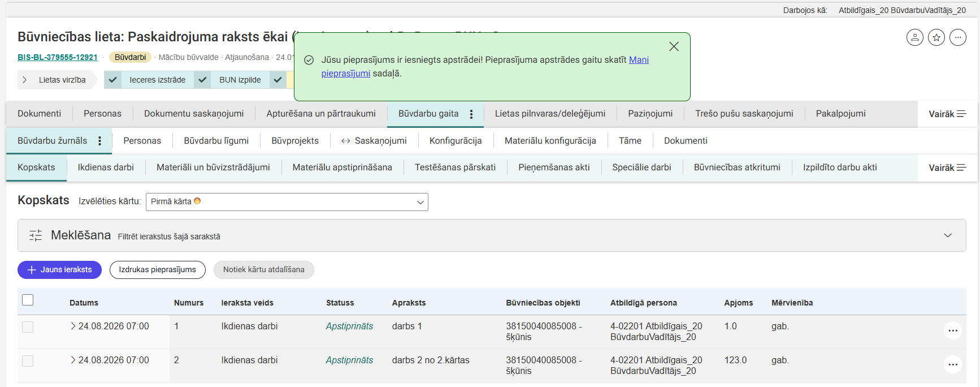Switch to Testēšanas pārskati tab
980x387 pixels.
455,167
